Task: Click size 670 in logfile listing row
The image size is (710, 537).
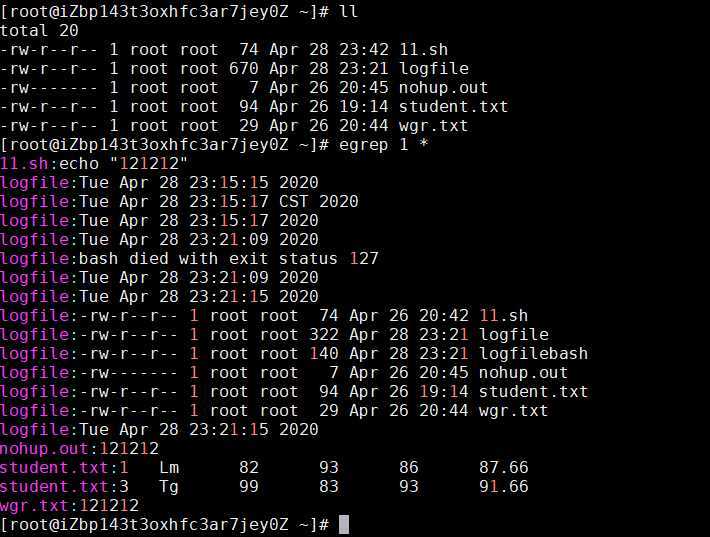Action: [244, 68]
